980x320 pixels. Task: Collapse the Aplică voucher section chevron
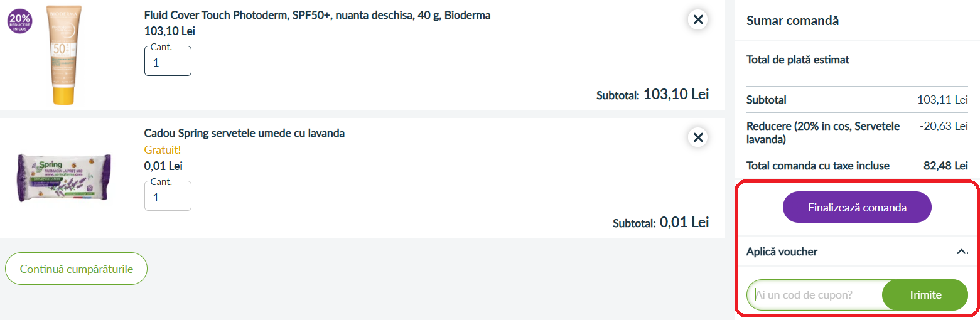(x=961, y=252)
